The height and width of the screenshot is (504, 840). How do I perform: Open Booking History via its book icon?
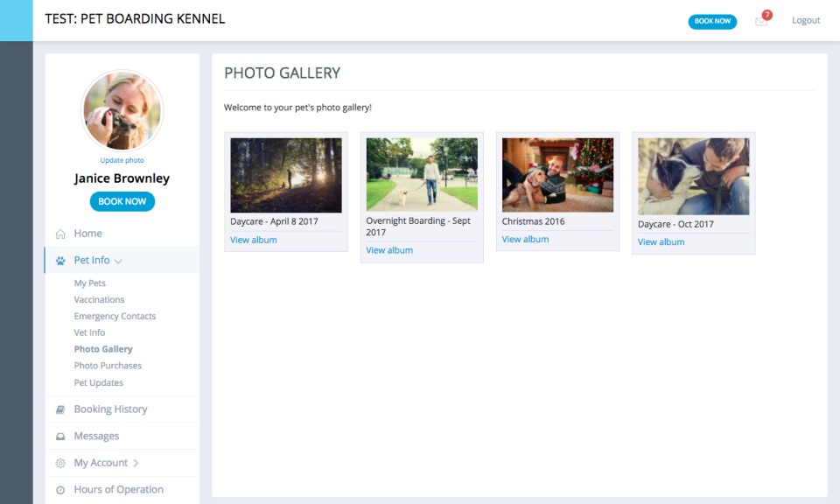(x=60, y=409)
